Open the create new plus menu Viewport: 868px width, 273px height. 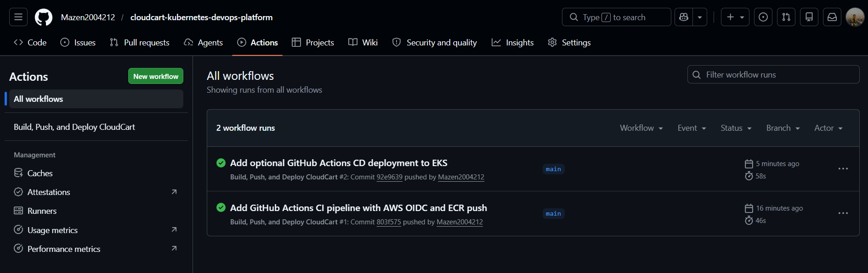tap(735, 17)
